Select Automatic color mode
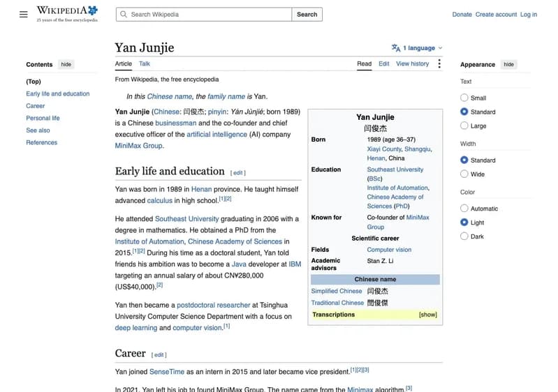Screen dimensions: 558x392 [x=464, y=209]
